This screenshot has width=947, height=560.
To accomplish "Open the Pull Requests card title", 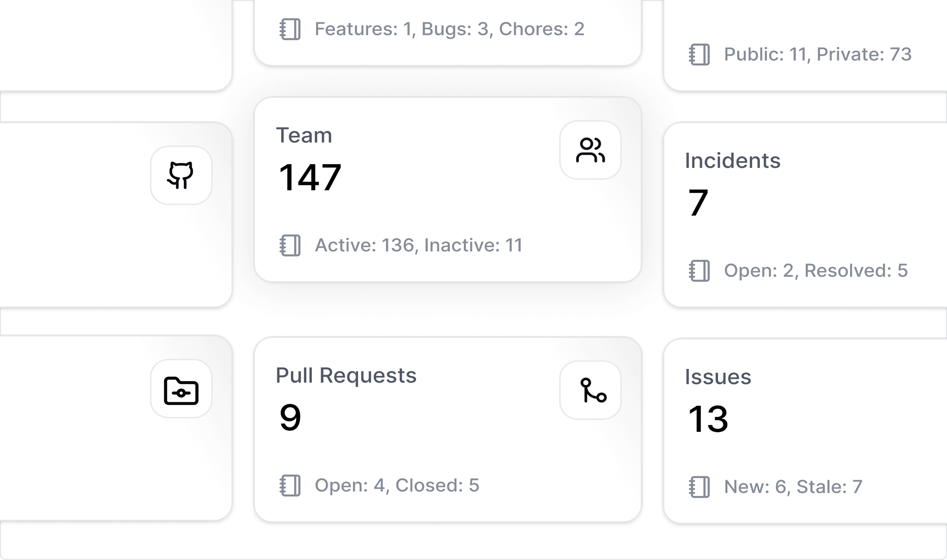I will pos(346,376).
